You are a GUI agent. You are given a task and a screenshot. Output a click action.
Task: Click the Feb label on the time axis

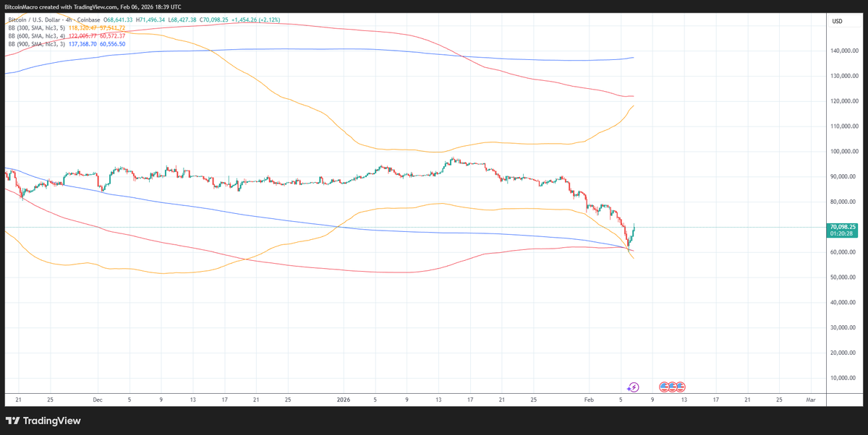[589, 399]
